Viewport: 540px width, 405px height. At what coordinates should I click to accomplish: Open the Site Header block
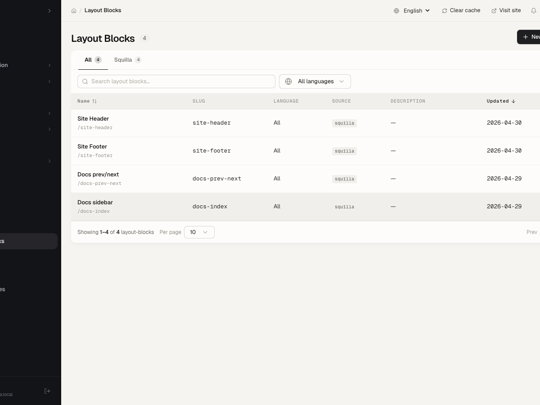[x=93, y=118]
